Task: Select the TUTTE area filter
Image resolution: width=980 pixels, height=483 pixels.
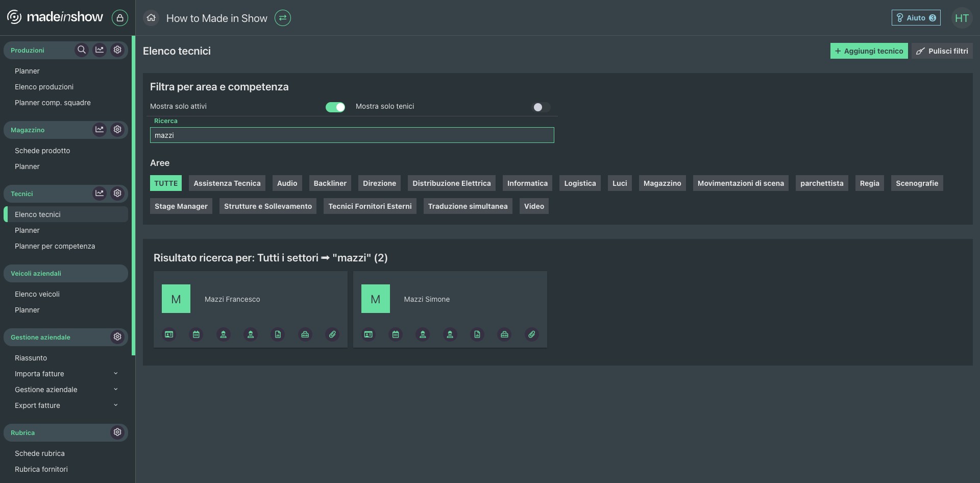Action: (x=166, y=183)
